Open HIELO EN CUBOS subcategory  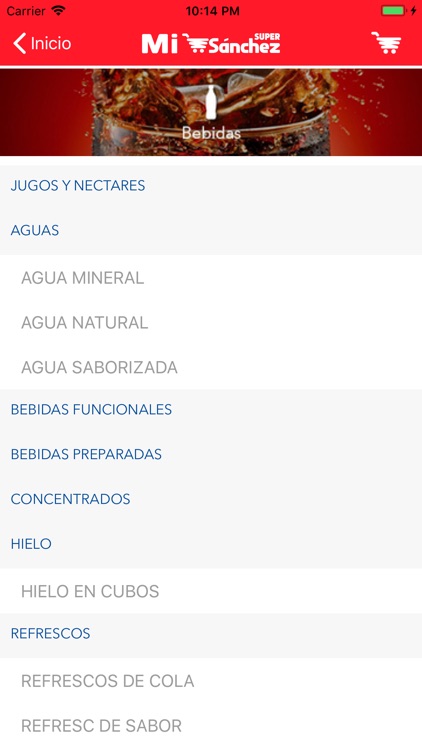click(211, 591)
